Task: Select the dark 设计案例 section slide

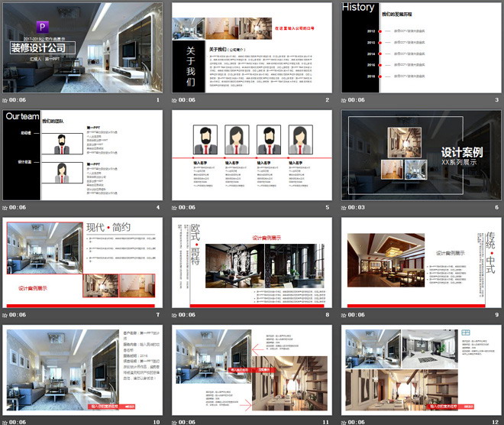Action: tap(421, 155)
